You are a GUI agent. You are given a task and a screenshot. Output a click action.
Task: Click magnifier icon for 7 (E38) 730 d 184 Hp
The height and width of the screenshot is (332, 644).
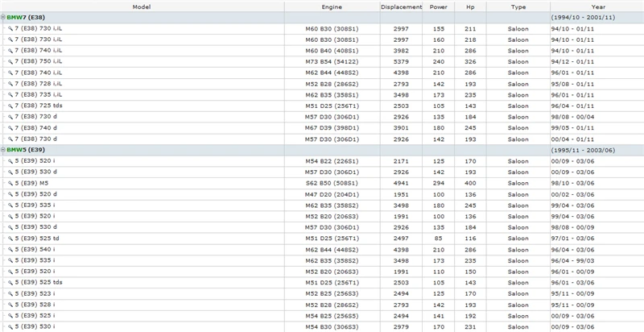(10, 117)
